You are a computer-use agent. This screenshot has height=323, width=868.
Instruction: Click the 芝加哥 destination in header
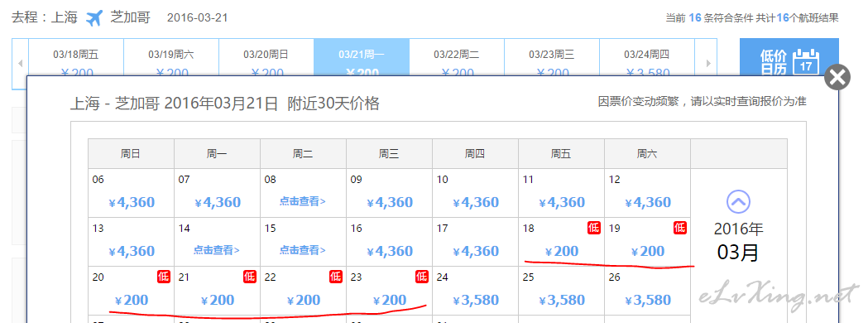tap(131, 17)
